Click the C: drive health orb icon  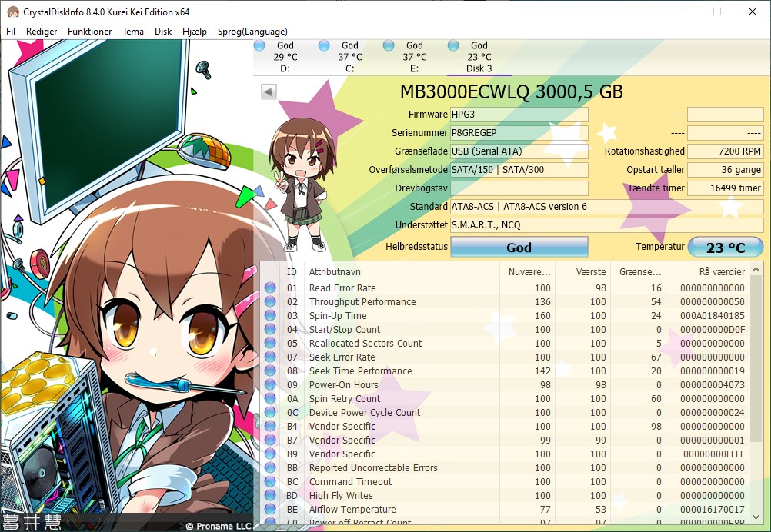point(323,45)
